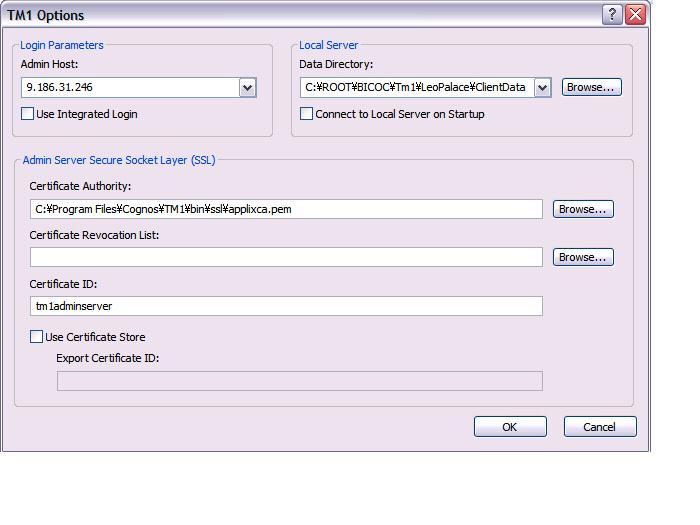Click the Export Certificate ID field

click(300, 381)
